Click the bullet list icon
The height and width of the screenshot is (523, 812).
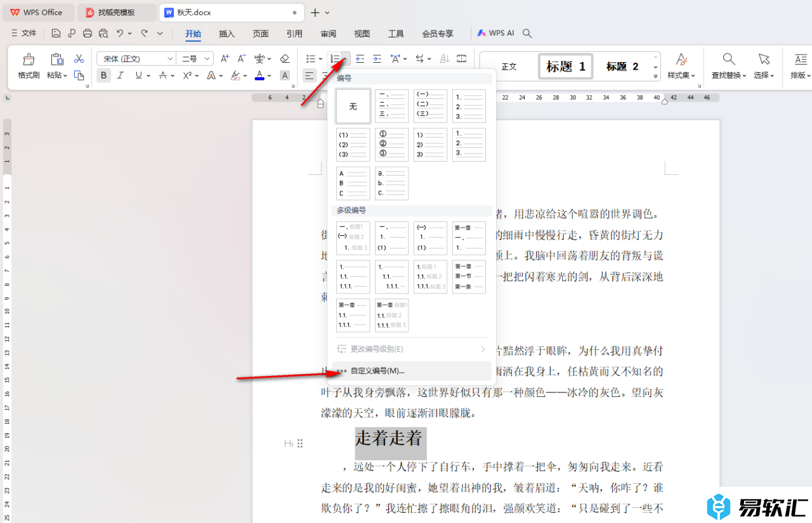pyautogui.click(x=311, y=58)
